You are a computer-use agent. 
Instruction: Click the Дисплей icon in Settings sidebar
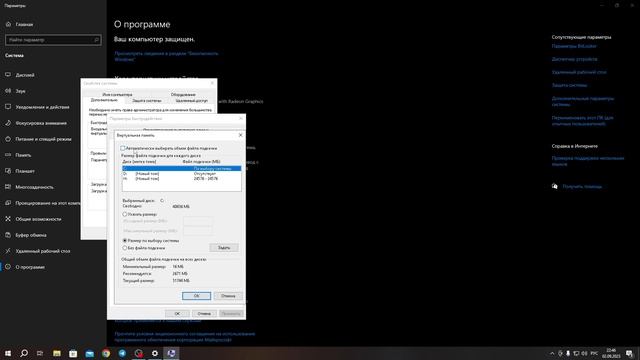pyautogui.click(x=8, y=75)
